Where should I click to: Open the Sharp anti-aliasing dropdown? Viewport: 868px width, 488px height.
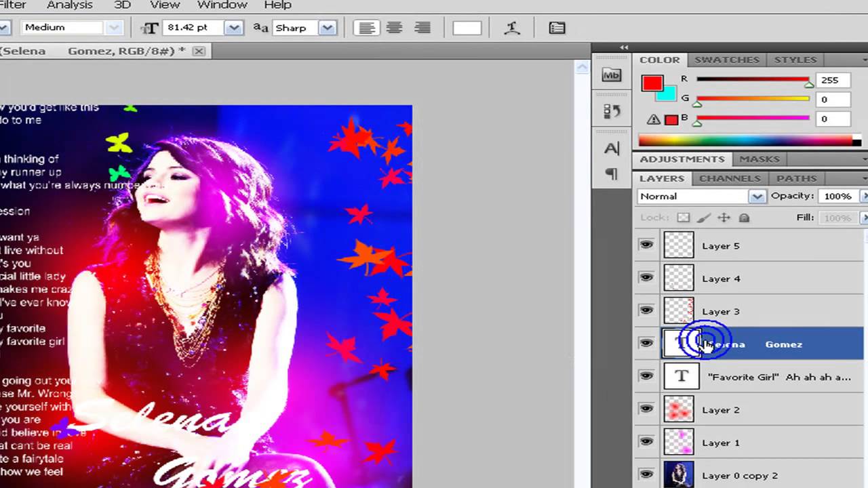coord(328,28)
